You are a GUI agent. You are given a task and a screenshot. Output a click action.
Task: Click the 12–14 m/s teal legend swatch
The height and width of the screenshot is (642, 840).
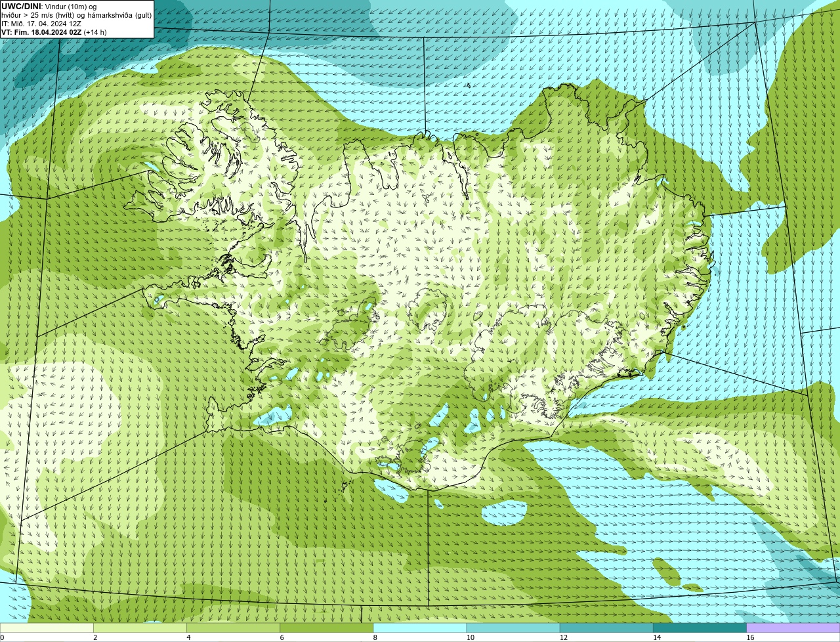pos(606,628)
